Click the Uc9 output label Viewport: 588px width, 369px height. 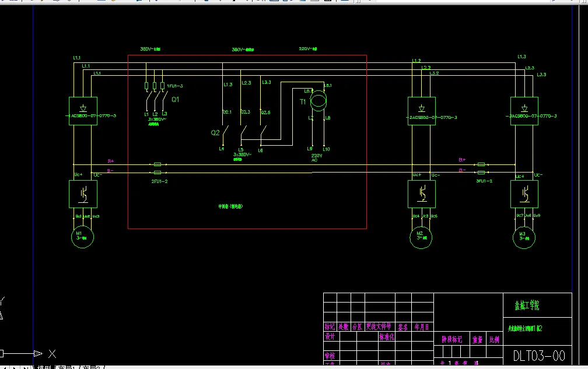click(x=537, y=216)
